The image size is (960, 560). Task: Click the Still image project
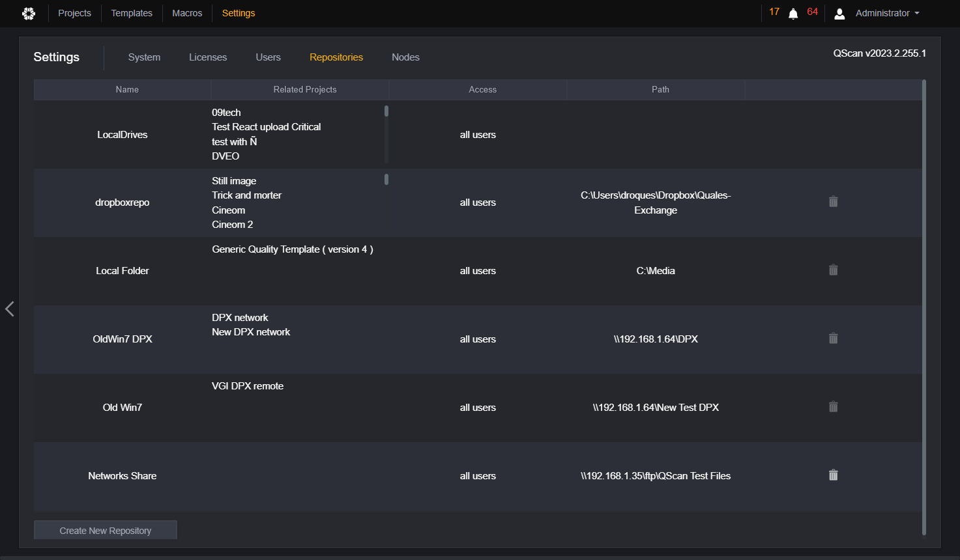[234, 181]
